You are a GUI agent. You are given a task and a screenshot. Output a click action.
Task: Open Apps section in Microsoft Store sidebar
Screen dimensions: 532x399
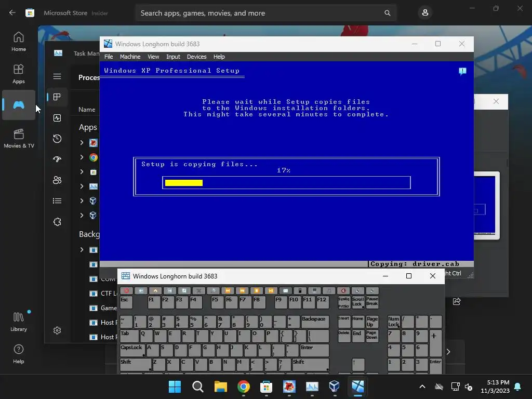point(19,74)
